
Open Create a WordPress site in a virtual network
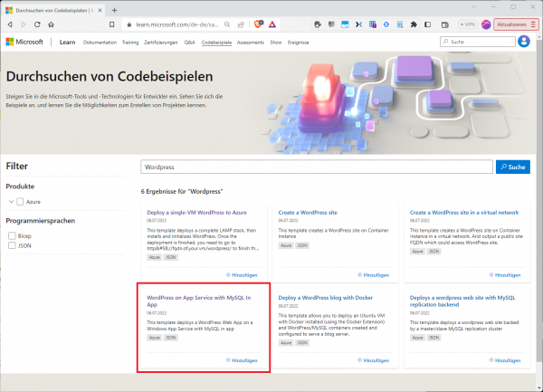(464, 213)
